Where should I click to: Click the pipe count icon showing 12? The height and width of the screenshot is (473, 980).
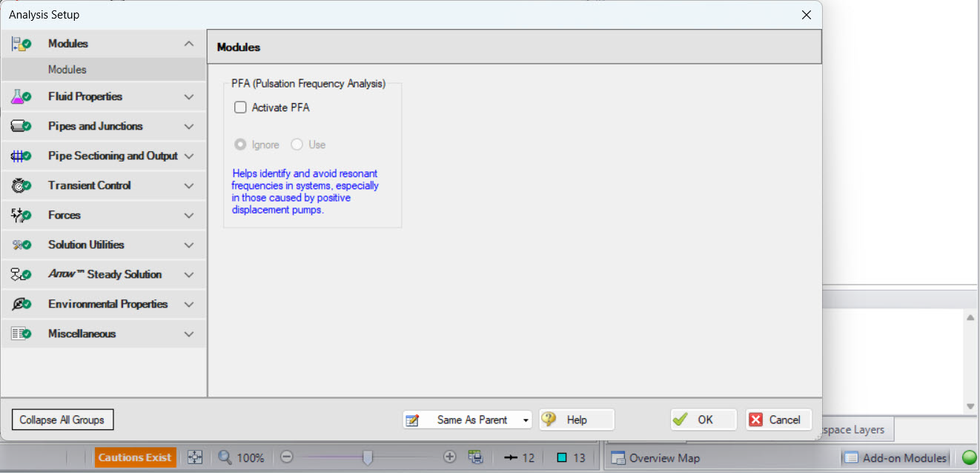pyautogui.click(x=511, y=458)
